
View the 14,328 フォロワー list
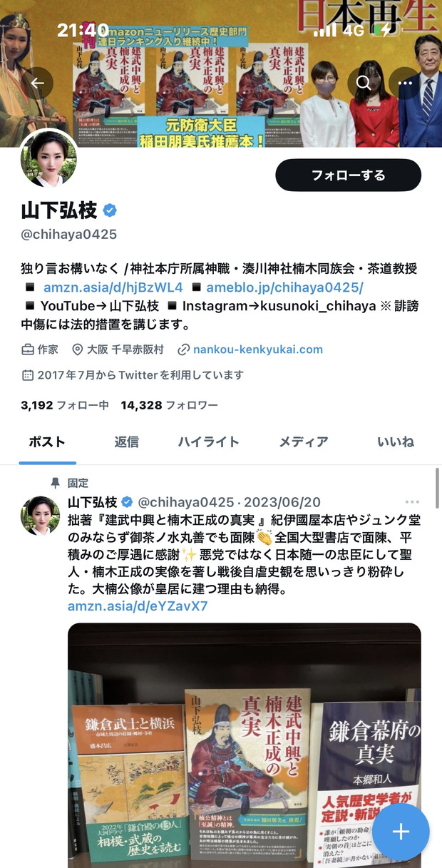[170, 405]
